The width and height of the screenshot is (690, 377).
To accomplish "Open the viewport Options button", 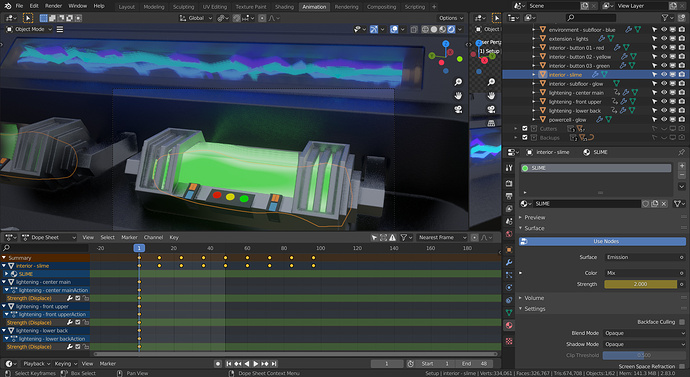I will pos(451,18).
